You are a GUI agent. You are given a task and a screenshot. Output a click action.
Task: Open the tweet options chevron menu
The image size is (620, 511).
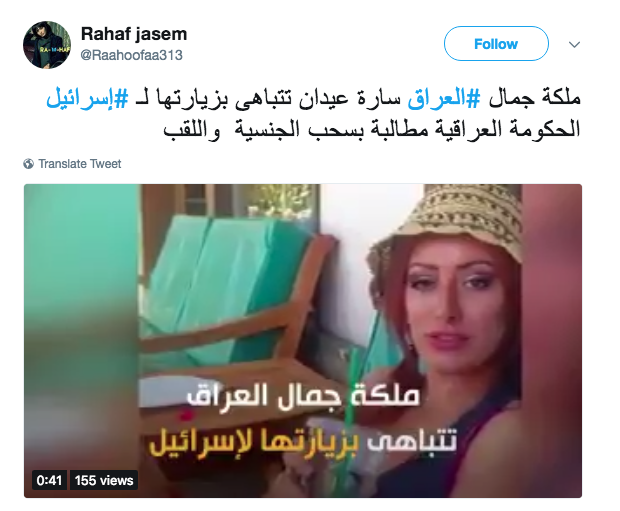tap(574, 44)
